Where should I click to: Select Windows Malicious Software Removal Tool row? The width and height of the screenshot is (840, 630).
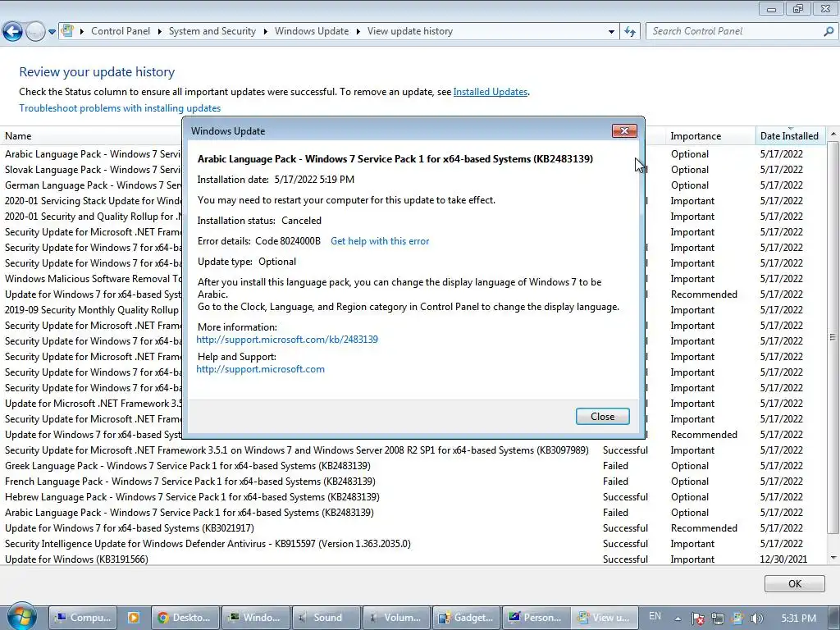[x=91, y=279]
